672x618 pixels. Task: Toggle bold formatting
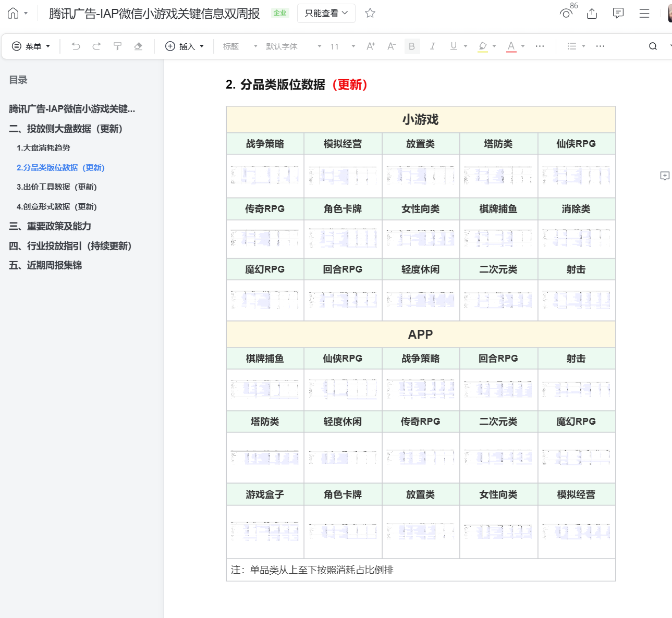tap(412, 46)
